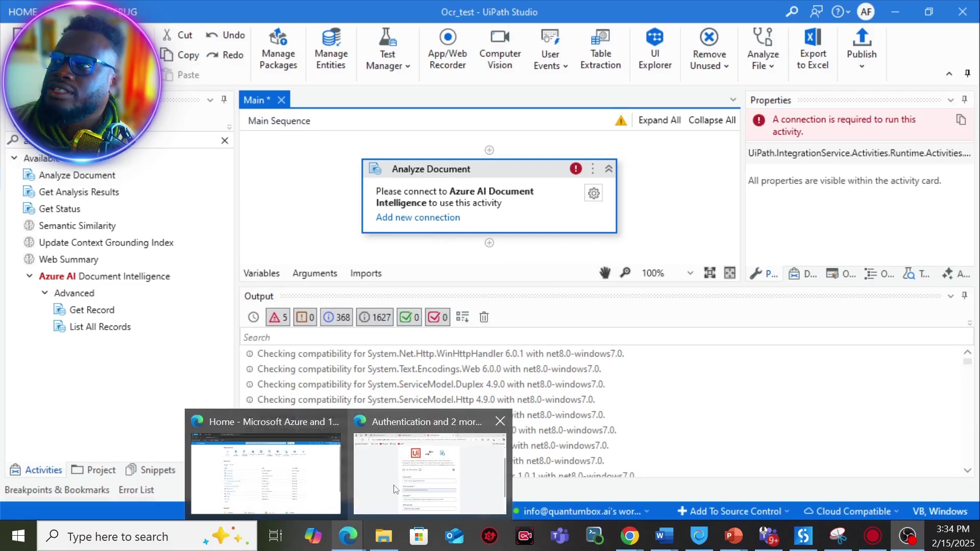Image resolution: width=980 pixels, height=551 pixels.
Task: Start Computer Vision tool
Action: (x=500, y=49)
